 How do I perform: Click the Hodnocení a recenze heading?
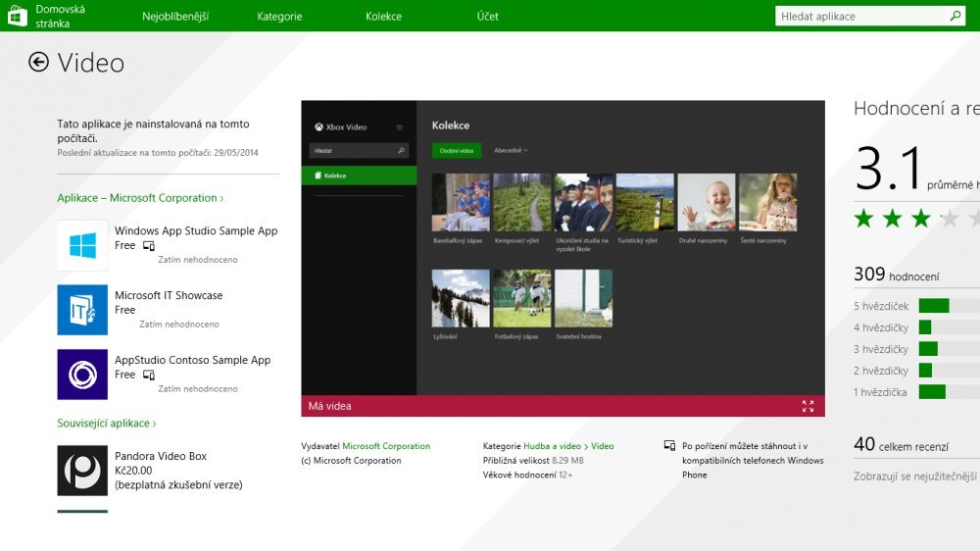[916, 108]
